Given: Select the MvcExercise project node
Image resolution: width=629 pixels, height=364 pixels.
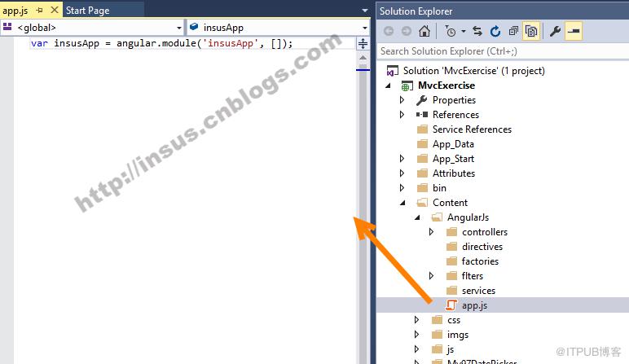Looking at the screenshot, I should (446, 86).
